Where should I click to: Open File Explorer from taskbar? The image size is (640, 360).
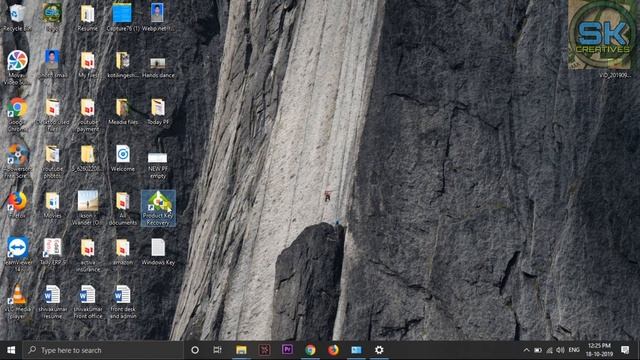coord(241,350)
